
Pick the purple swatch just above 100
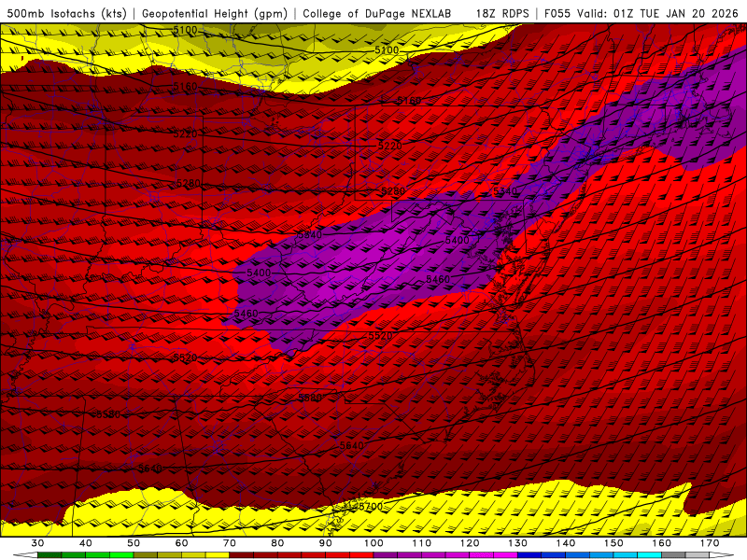(x=386, y=555)
